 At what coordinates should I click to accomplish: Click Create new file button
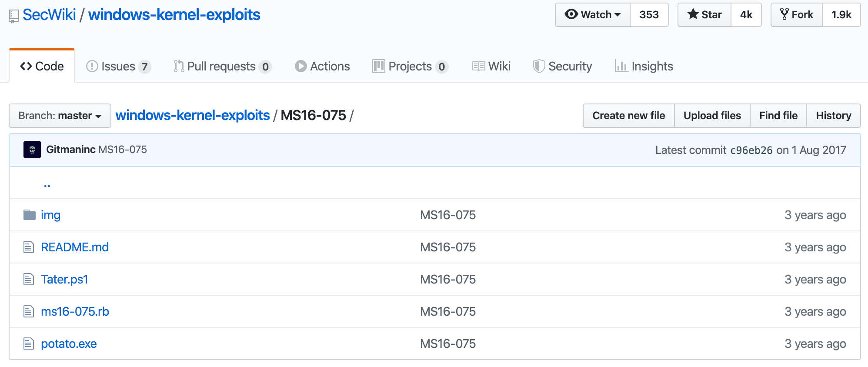[x=628, y=116]
